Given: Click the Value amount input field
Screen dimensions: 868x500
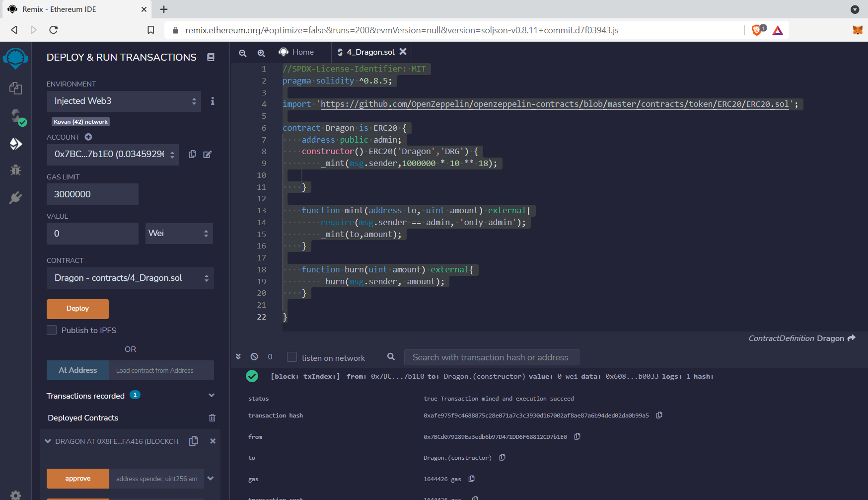Looking at the screenshot, I should pyautogui.click(x=92, y=234).
